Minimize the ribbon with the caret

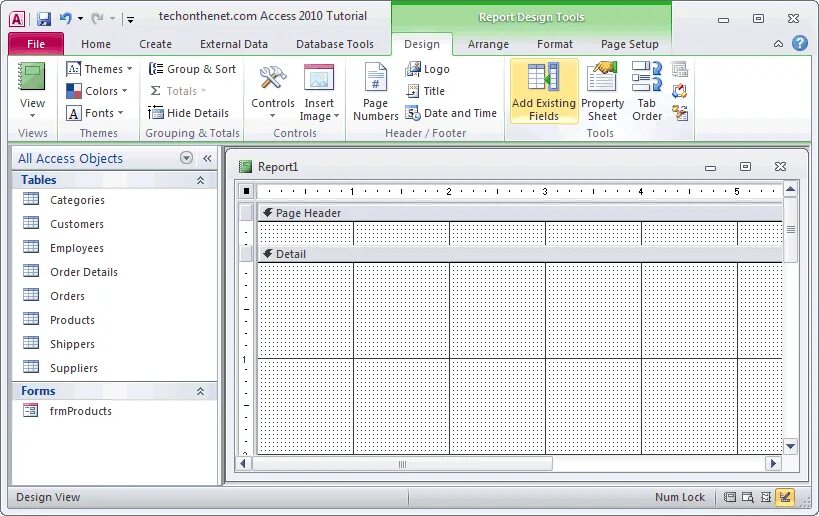(778, 44)
